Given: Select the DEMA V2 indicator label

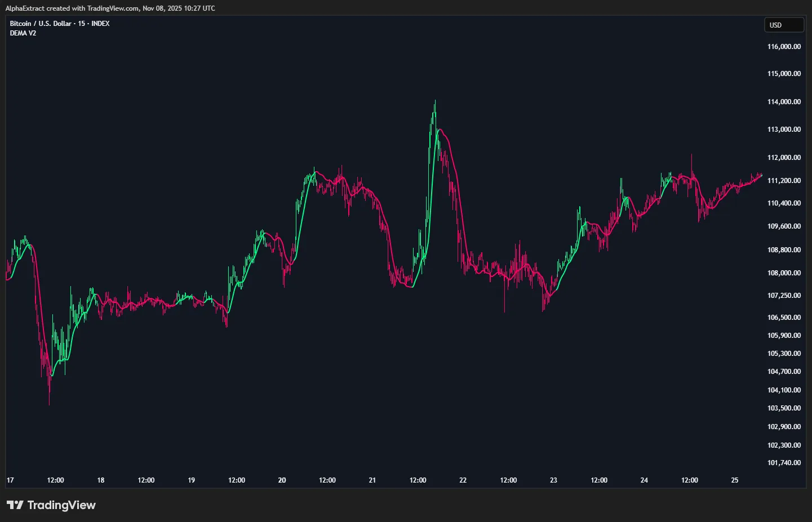Looking at the screenshot, I should [x=23, y=33].
